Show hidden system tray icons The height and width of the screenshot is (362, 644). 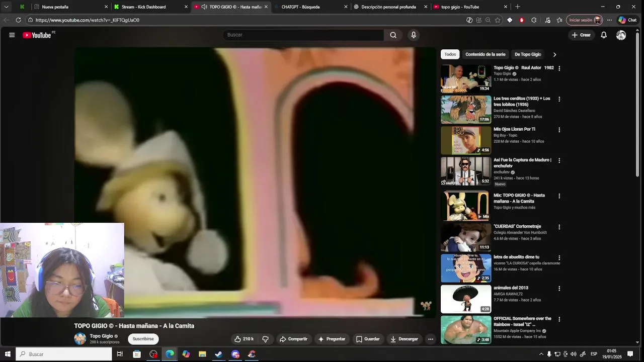point(541,354)
